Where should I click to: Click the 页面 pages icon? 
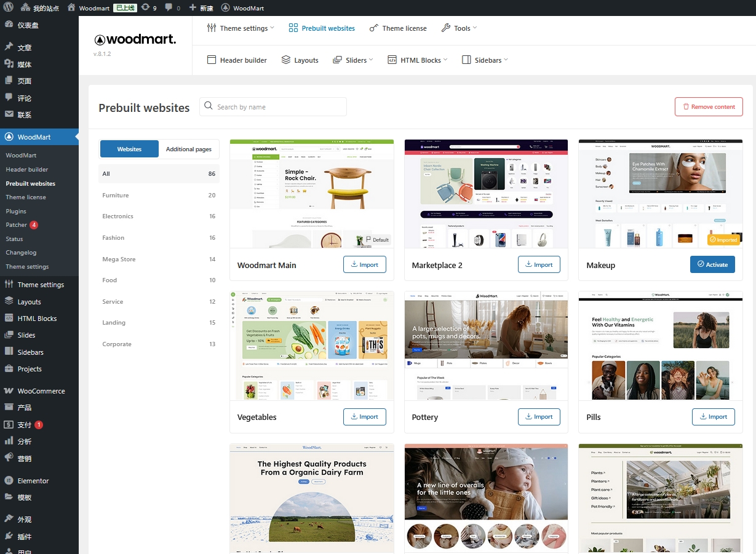point(9,81)
